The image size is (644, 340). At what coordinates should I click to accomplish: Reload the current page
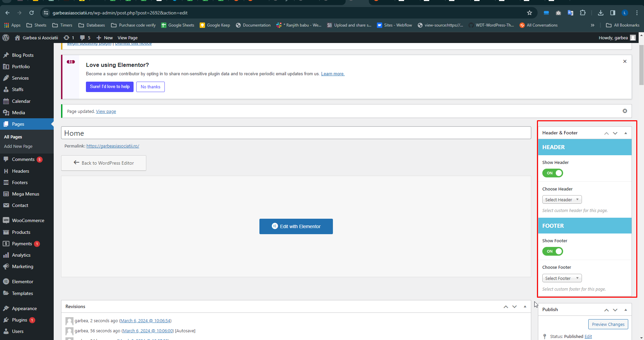[32, 13]
